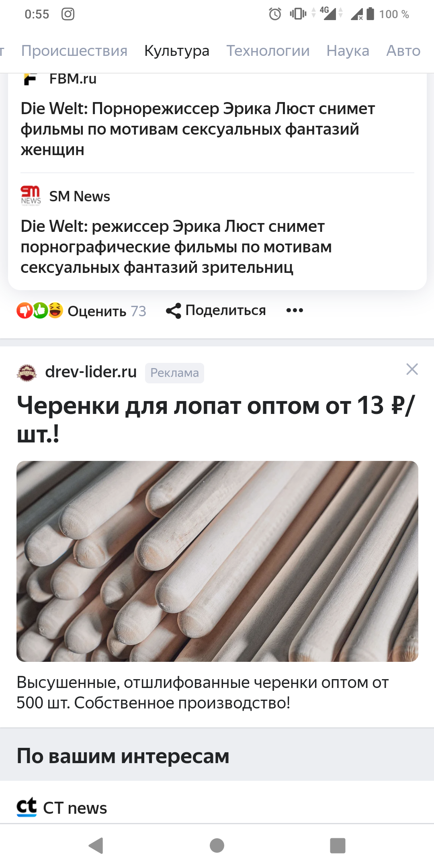Open the SM News article about Эрика Люст
This screenshot has height=868, width=434.
tap(176, 247)
